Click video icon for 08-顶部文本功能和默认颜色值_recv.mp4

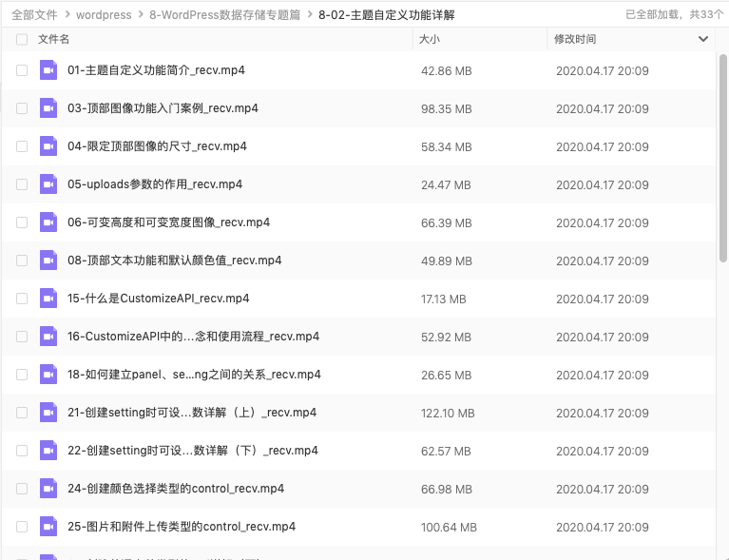click(x=48, y=261)
